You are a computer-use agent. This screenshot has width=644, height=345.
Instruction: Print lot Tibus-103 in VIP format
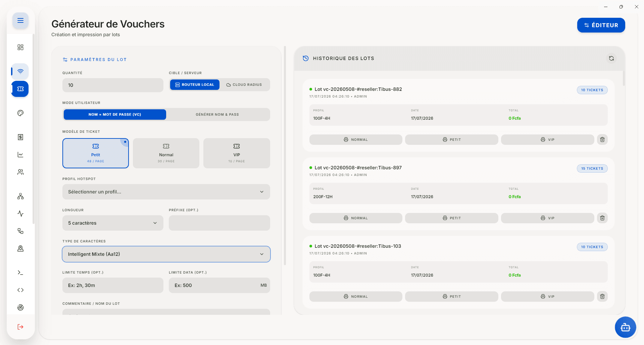[x=547, y=296]
